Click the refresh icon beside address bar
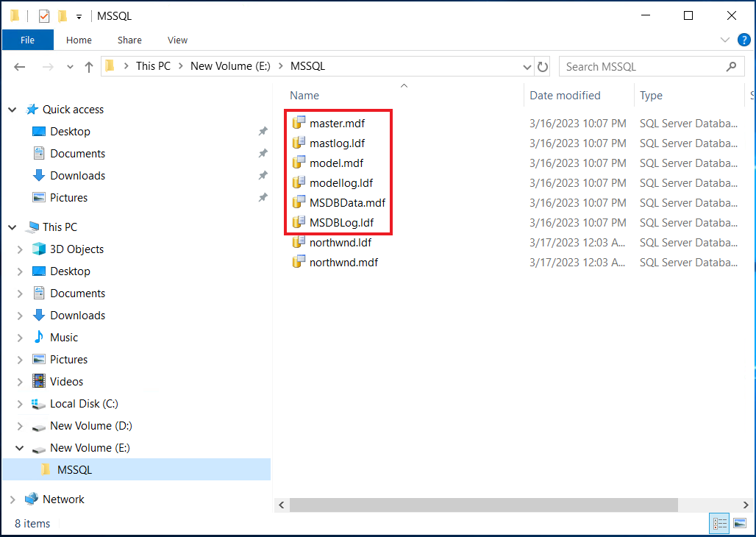The height and width of the screenshot is (537, 756). click(543, 65)
